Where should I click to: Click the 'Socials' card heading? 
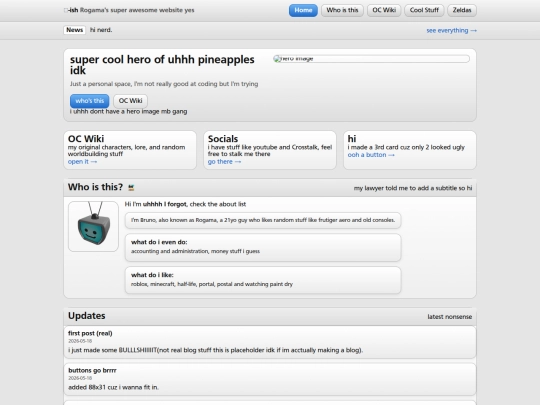(x=223, y=139)
